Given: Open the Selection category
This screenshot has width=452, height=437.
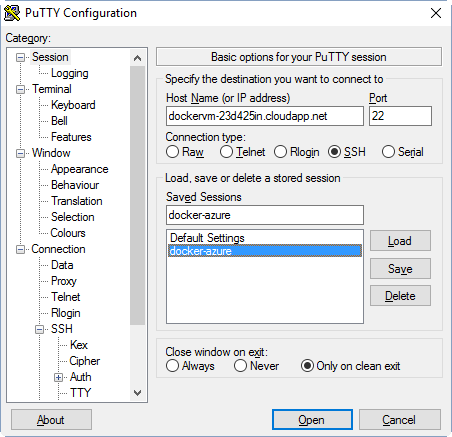Looking at the screenshot, I should [x=73, y=217].
